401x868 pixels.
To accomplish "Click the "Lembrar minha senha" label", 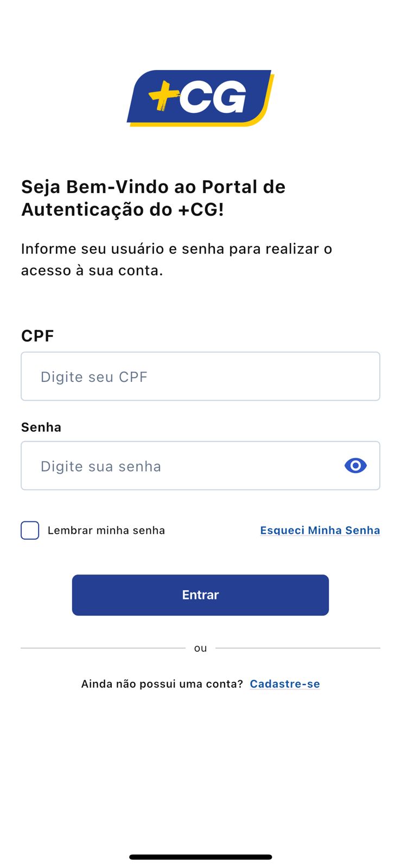I will coord(106,531).
